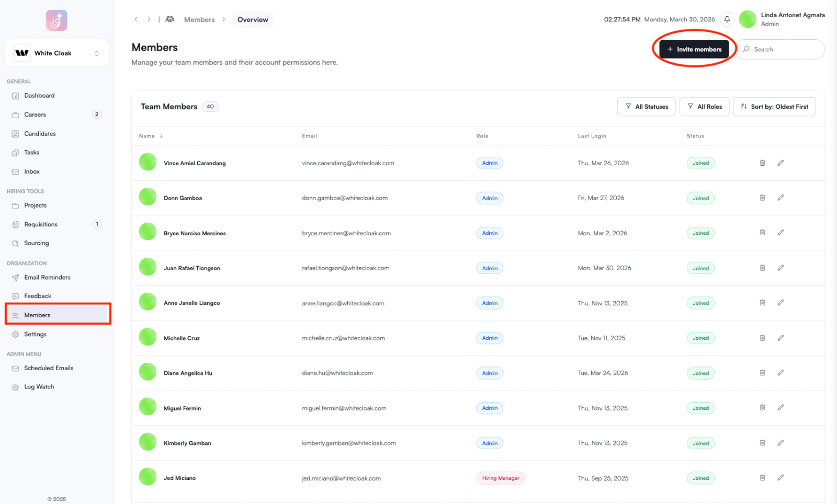Go forward using the right arrow
Image resolution: width=837 pixels, height=504 pixels.
pos(149,19)
